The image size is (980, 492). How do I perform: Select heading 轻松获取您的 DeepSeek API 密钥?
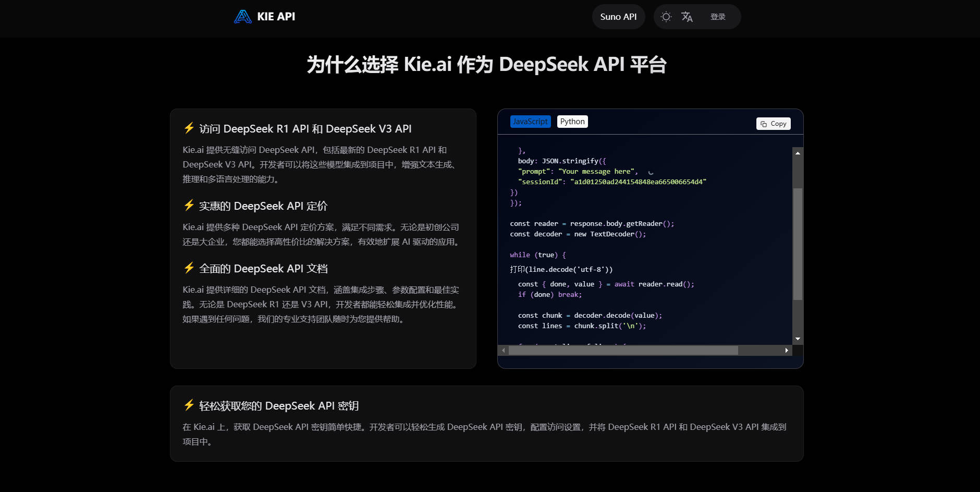click(279, 406)
